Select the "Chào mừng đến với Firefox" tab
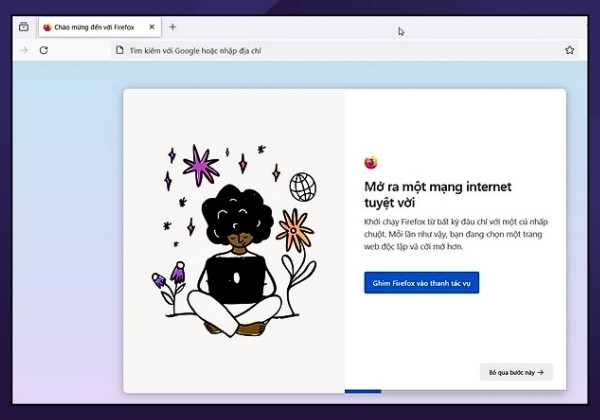Screen dimensions: 600x420 pos(100,27)
